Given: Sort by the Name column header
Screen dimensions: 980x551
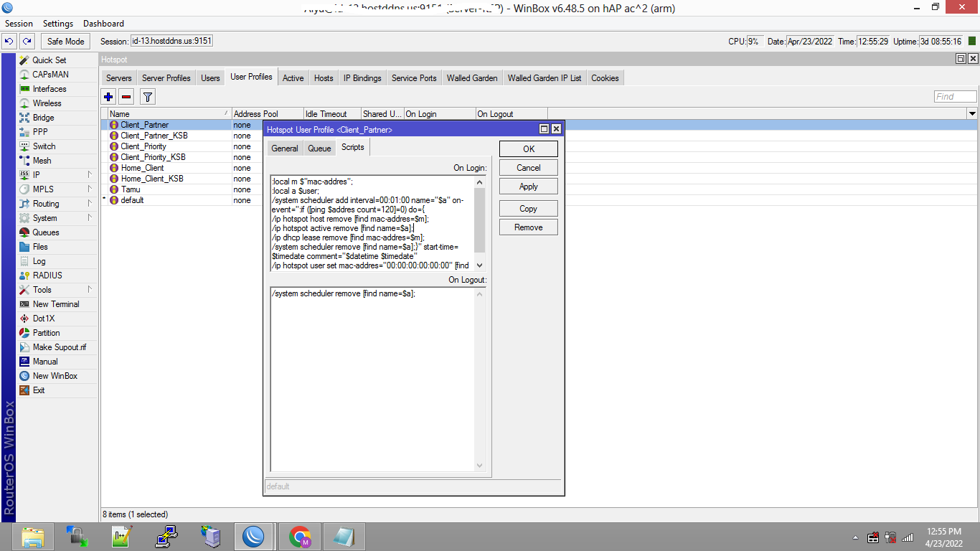Looking at the screenshot, I should tap(169, 113).
